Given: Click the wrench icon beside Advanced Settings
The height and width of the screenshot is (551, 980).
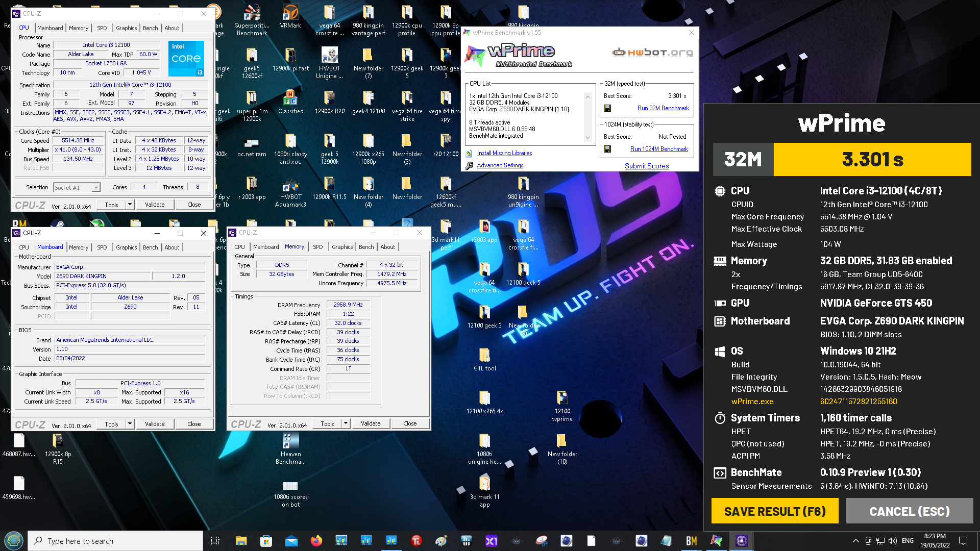Looking at the screenshot, I should pos(469,165).
